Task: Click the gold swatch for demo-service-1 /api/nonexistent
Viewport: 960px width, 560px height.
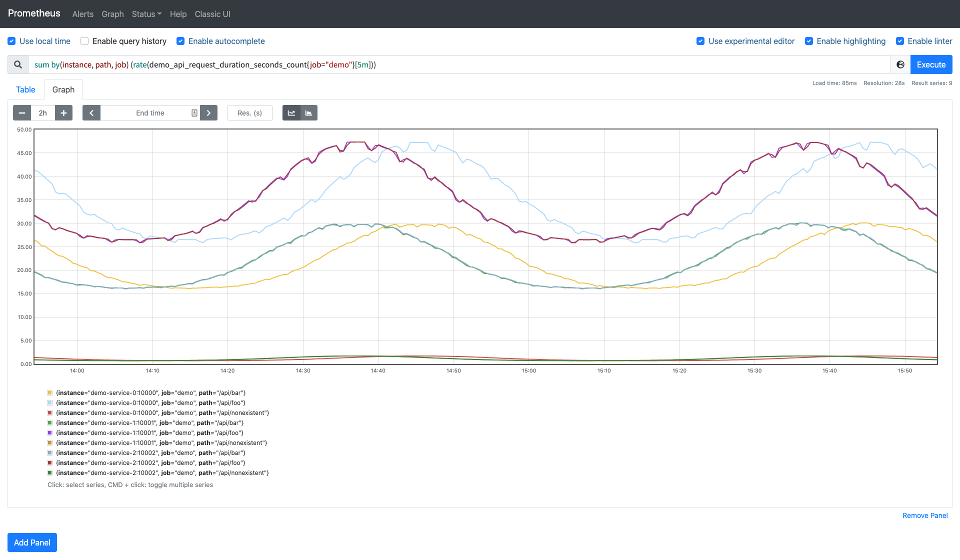Action: pos(50,443)
